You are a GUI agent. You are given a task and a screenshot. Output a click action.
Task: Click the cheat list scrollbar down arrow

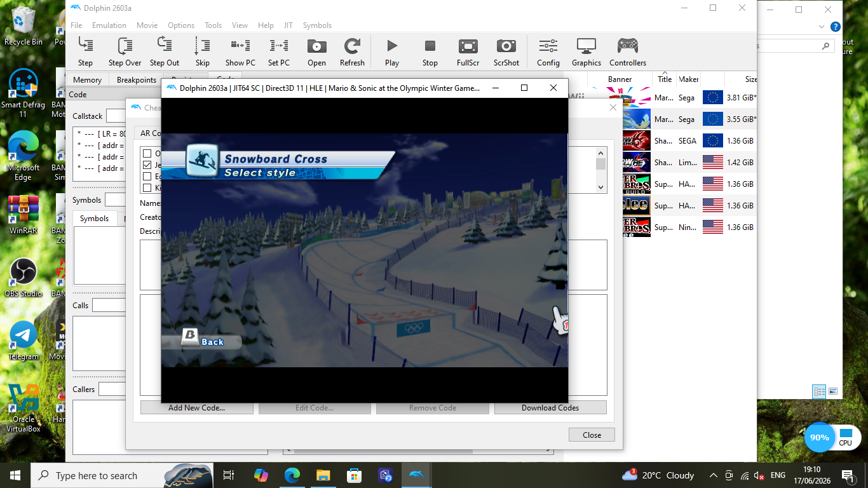tap(600, 187)
